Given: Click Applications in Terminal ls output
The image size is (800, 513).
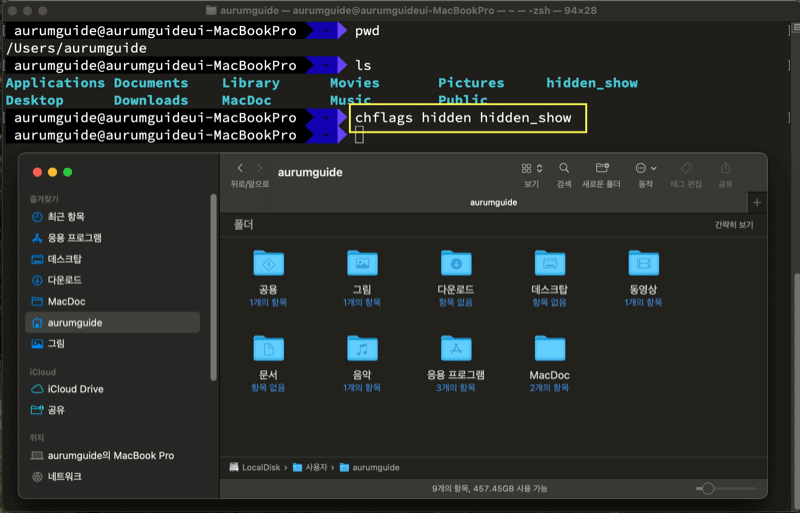Looking at the screenshot, I should [x=55, y=83].
